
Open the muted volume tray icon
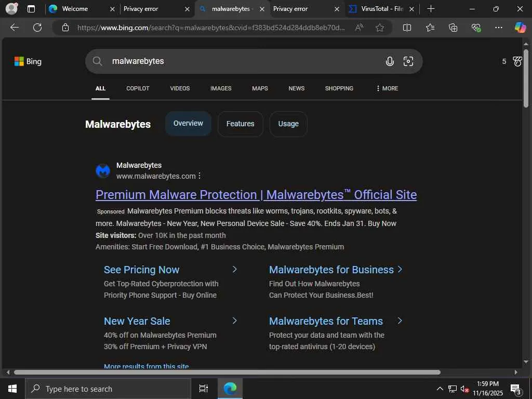(464, 389)
